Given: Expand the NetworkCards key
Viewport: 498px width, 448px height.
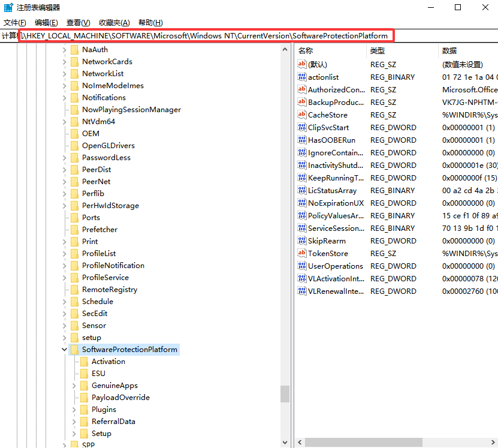Looking at the screenshot, I should coord(65,62).
